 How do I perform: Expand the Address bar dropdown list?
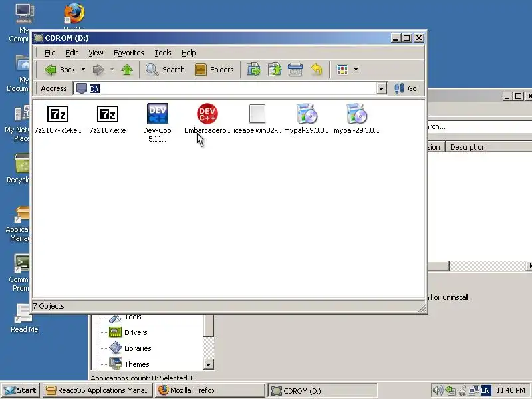point(381,89)
